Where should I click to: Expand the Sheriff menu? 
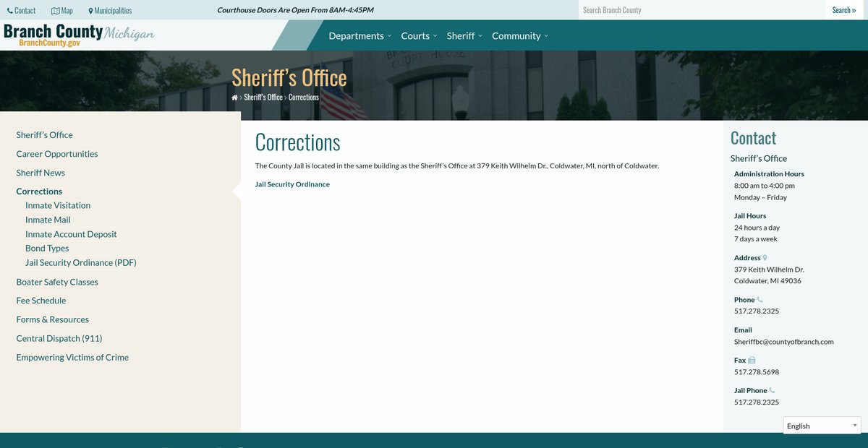click(464, 35)
